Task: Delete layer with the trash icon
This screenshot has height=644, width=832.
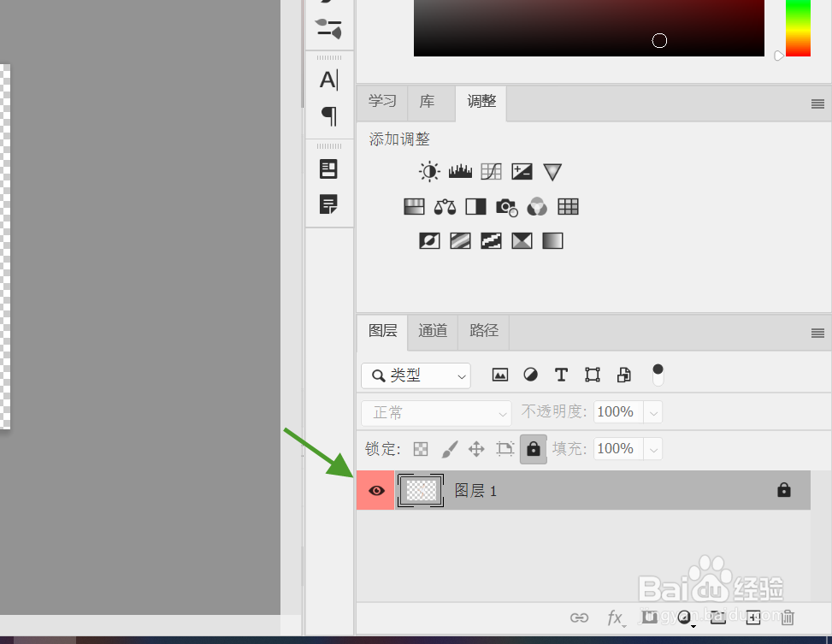Action: click(788, 617)
